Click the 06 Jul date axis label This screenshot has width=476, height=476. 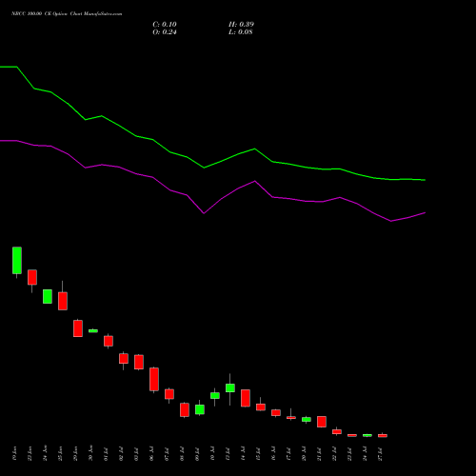point(151,454)
